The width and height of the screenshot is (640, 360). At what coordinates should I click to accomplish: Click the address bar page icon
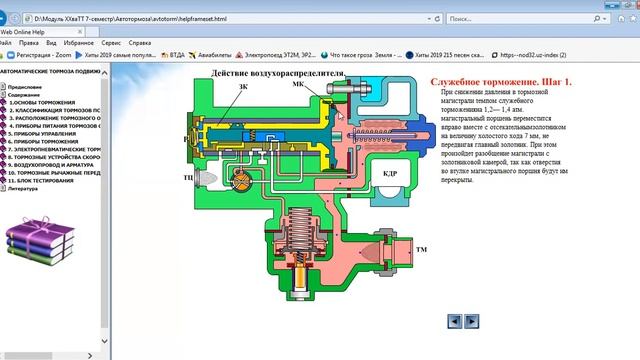click(28, 19)
